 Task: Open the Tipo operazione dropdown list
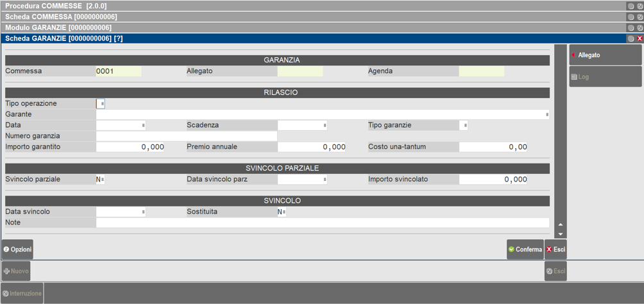101,104
